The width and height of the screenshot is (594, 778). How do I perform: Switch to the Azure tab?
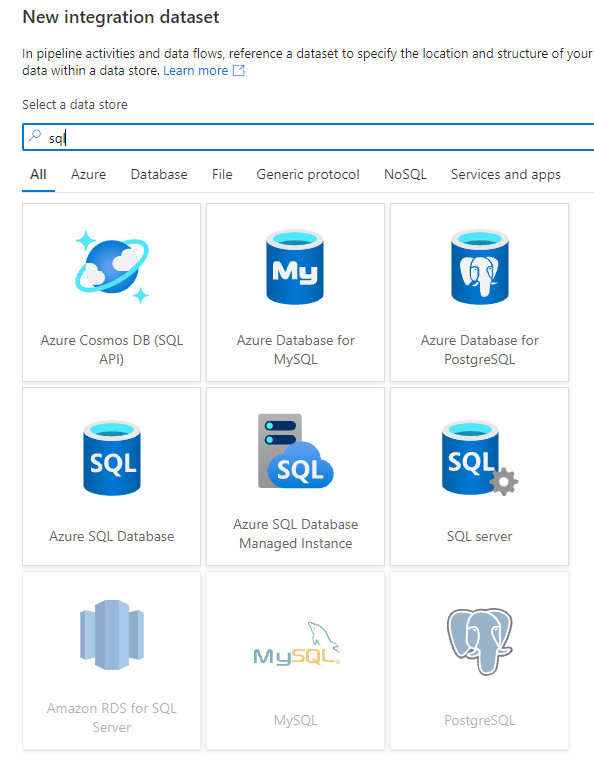88,175
